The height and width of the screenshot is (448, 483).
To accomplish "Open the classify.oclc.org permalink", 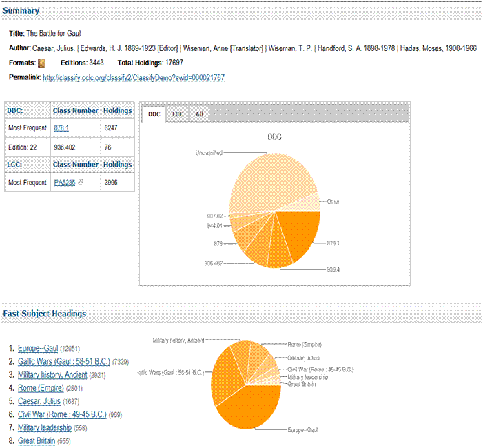I will [134, 78].
